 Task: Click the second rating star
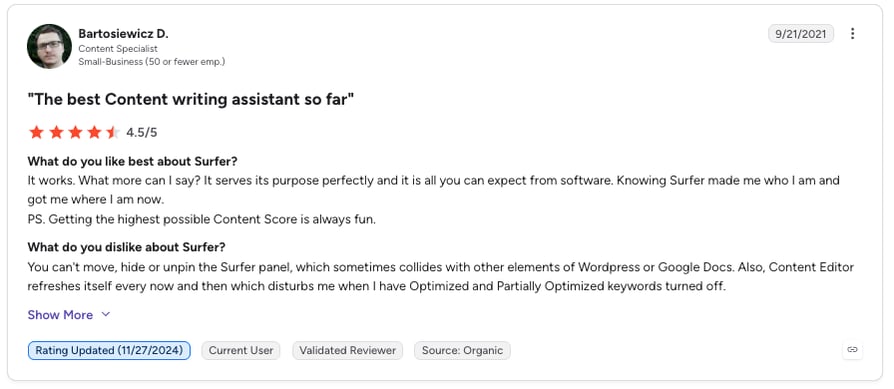pyautogui.click(x=56, y=132)
